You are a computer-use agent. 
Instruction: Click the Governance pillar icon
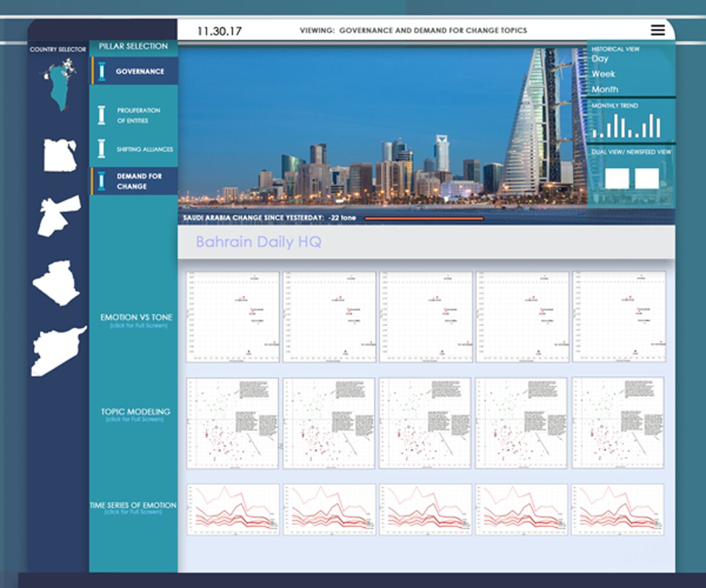pyautogui.click(x=102, y=71)
